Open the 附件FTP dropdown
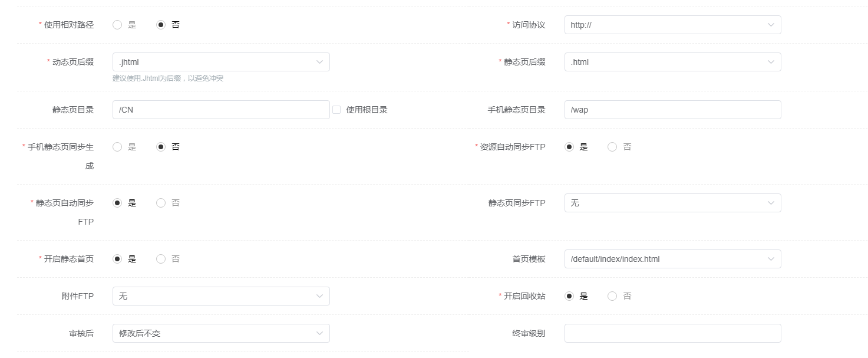The image size is (868, 358). 221,296
